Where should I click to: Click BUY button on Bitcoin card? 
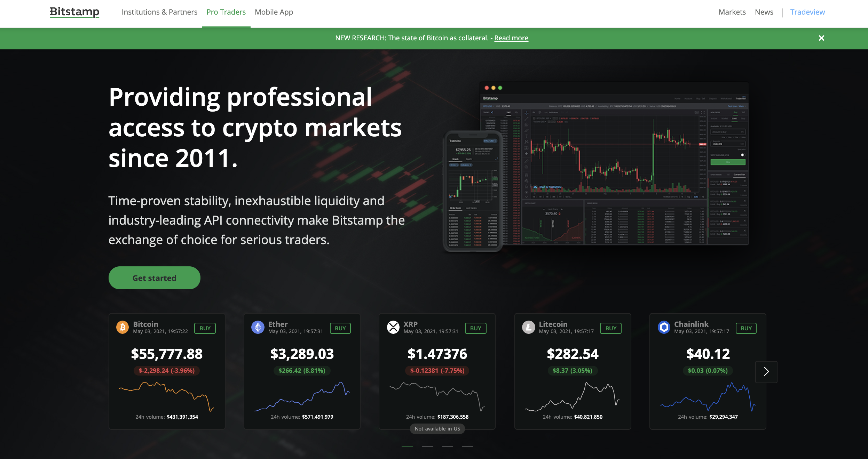[x=206, y=328]
